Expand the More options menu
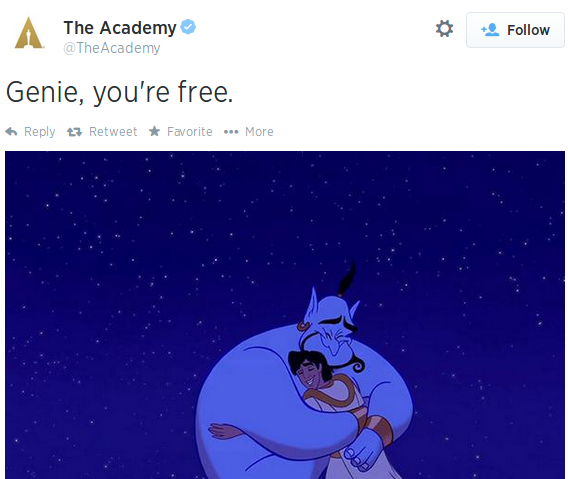This screenshot has width=568, height=479. [248, 132]
